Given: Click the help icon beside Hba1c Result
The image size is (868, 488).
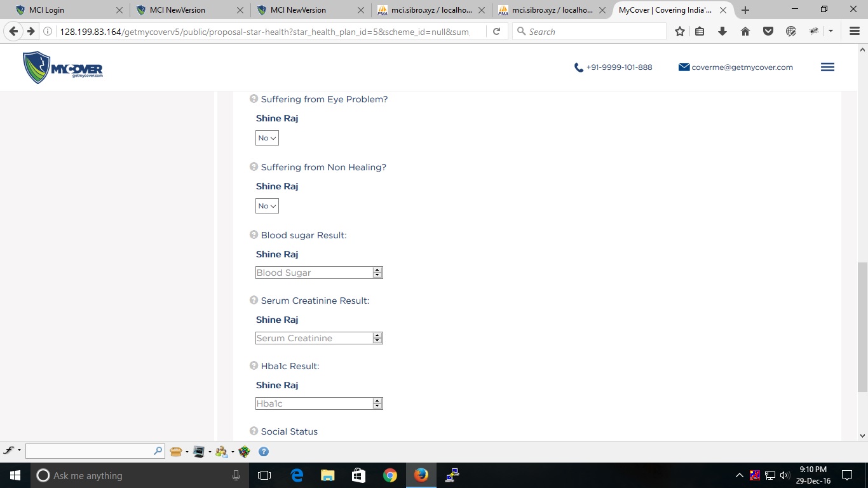Looking at the screenshot, I should click(254, 366).
